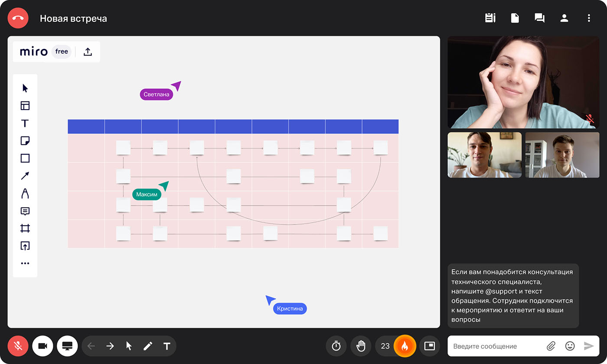Select the Miro pen drawing tool
The height and width of the screenshot is (364, 607).
(x=25, y=193)
